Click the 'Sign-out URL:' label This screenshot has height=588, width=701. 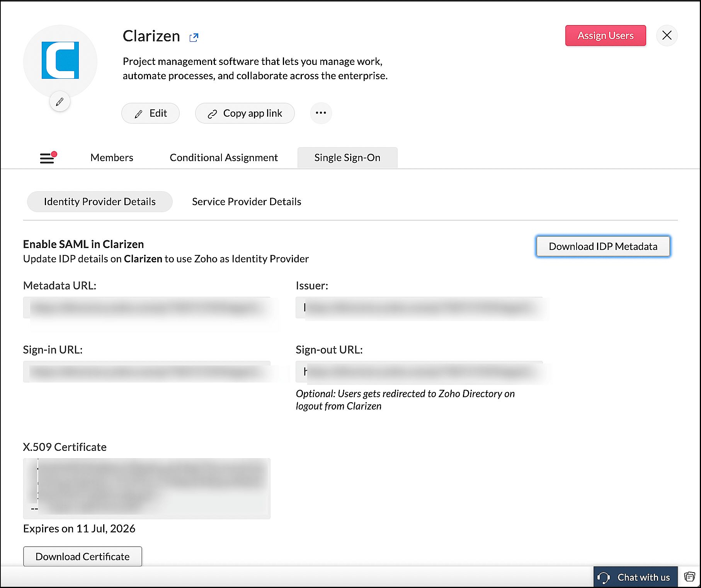(329, 350)
